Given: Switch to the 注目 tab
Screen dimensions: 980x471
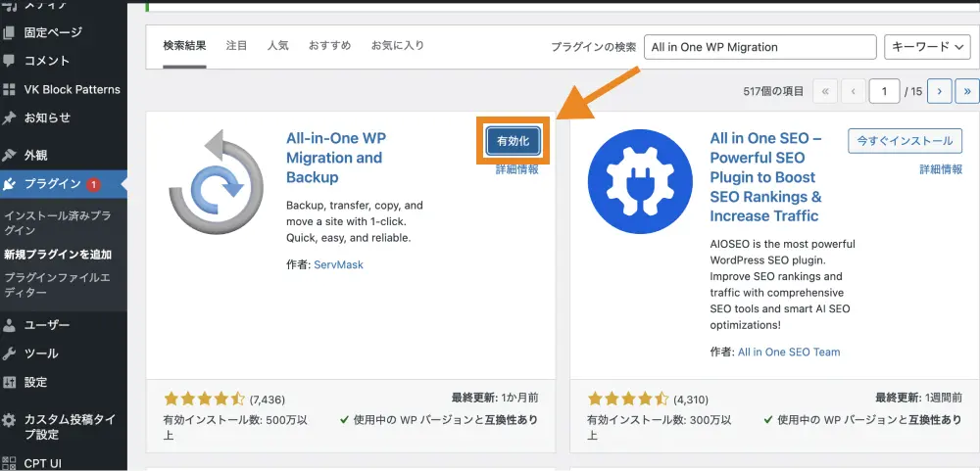Looking at the screenshot, I should 237,46.
